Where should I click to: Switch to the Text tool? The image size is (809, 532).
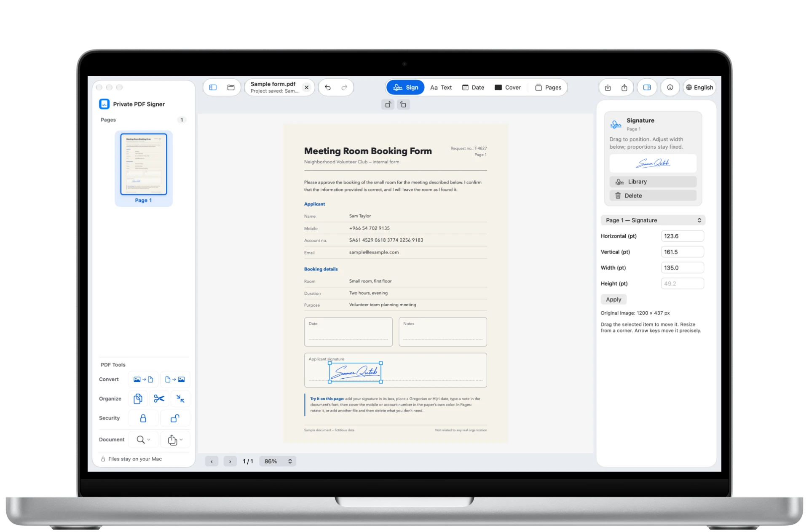coord(441,88)
